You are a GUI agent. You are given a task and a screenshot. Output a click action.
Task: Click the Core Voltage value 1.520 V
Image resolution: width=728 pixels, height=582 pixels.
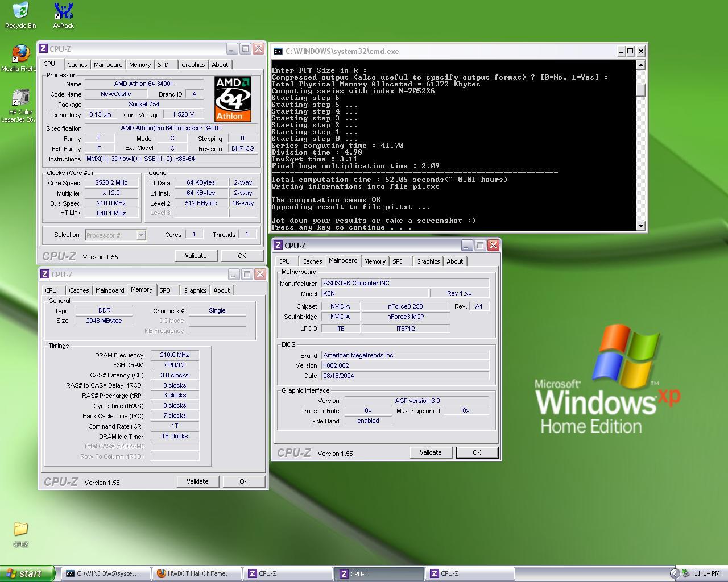[x=183, y=114]
